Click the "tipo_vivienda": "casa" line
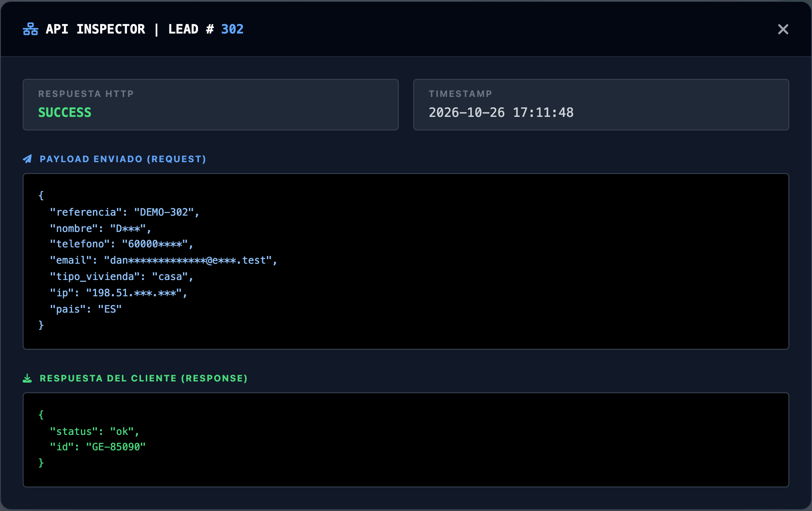The width and height of the screenshot is (812, 511). coord(122,277)
